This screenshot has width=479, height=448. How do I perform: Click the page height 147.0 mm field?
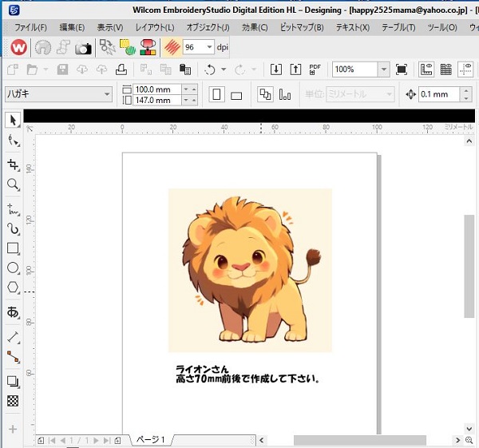[x=157, y=100]
